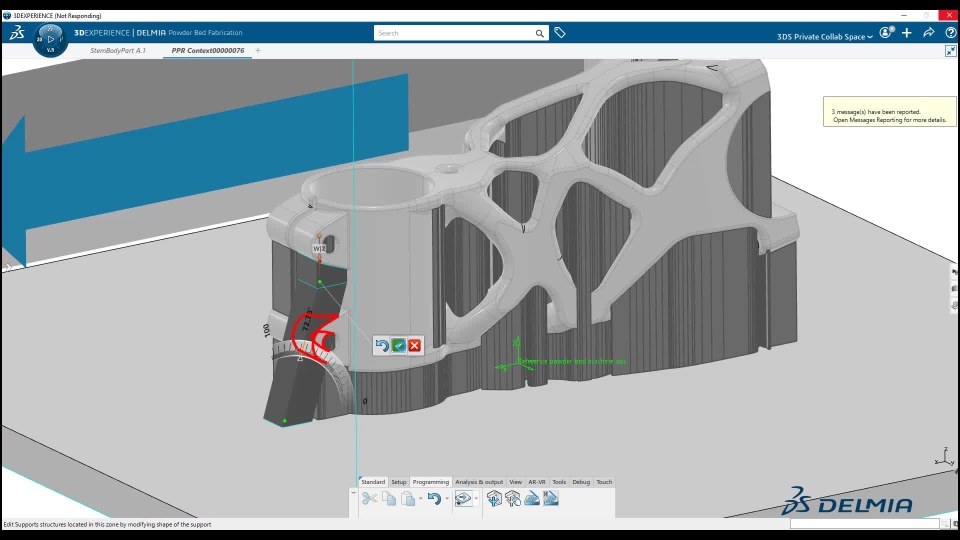Open the Debug action bar tab
Image resolution: width=960 pixels, height=540 pixels.
581,482
